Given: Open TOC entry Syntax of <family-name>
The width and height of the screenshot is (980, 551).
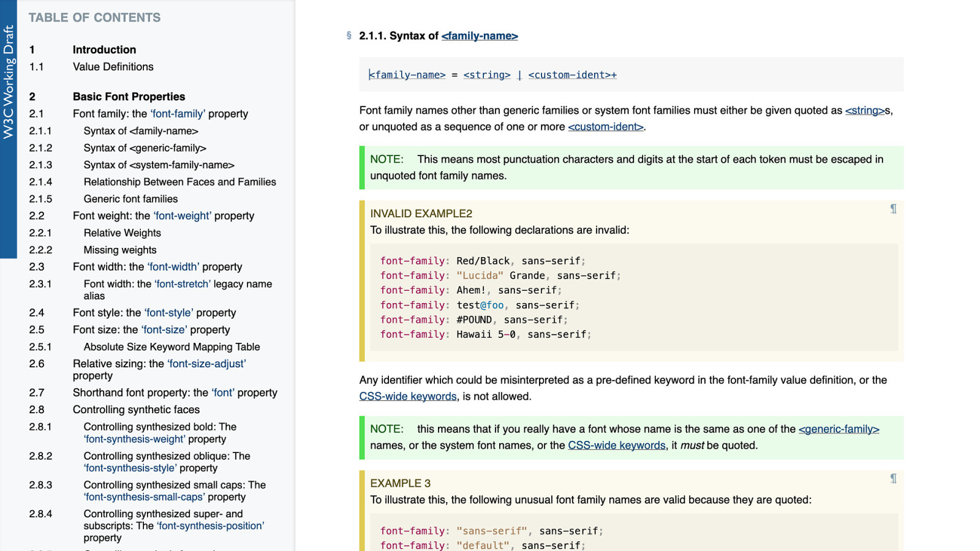Looking at the screenshot, I should [141, 131].
